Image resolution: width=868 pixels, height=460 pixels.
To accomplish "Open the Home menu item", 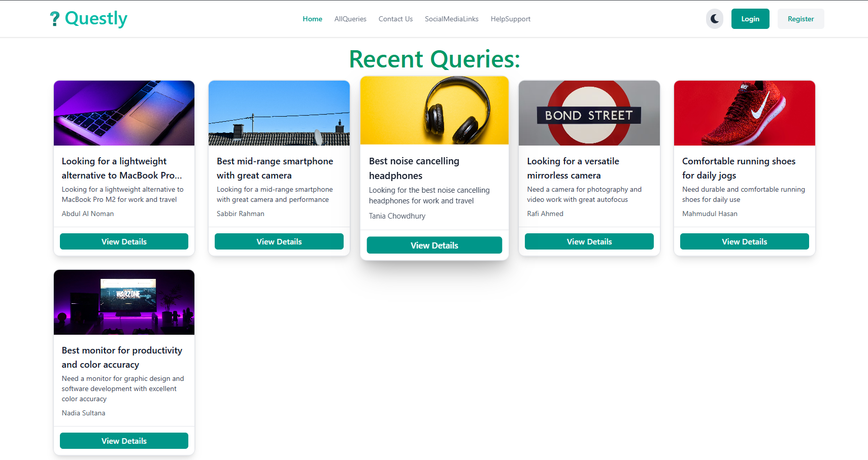I will 312,19.
